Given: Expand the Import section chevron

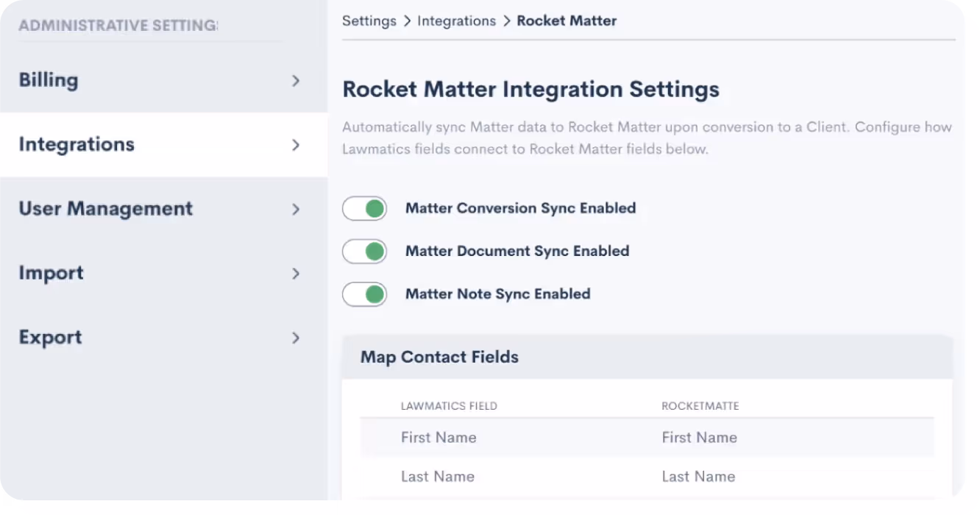Looking at the screenshot, I should point(297,274).
